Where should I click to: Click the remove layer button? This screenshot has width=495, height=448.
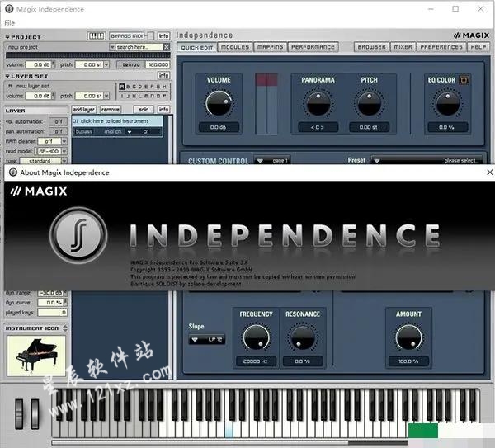[x=111, y=109]
